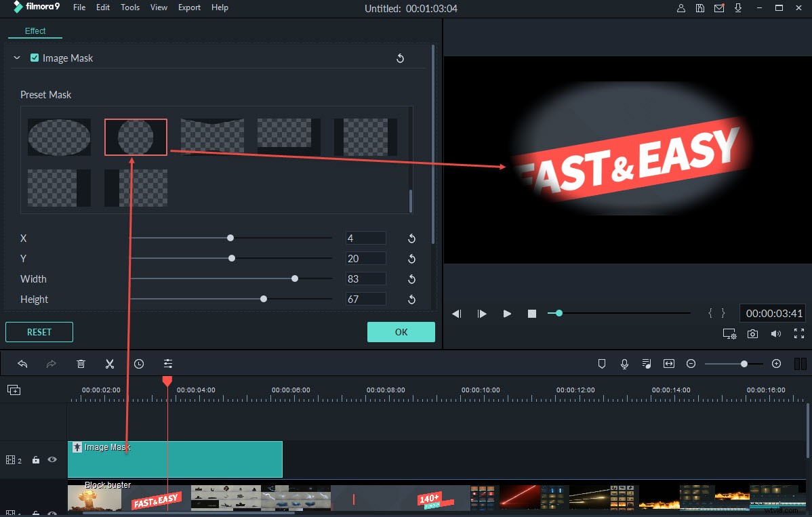Zoom timeline in with plus icon
Image resolution: width=812 pixels, height=517 pixels.
(776, 364)
